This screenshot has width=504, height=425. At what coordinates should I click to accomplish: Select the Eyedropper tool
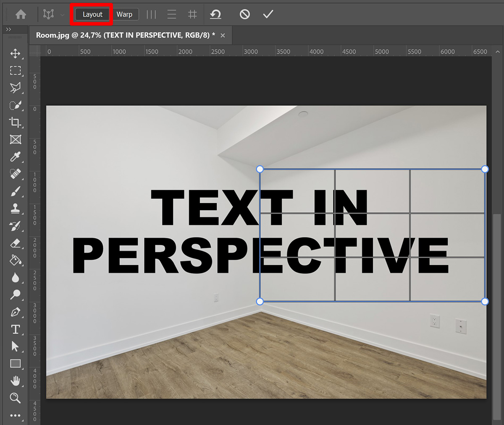tap(15, 156)
